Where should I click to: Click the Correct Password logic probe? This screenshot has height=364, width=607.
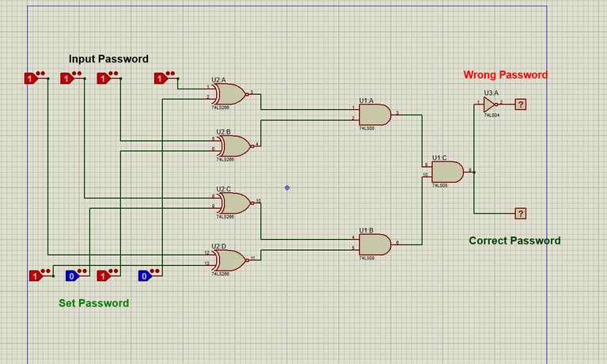(521, 214)
